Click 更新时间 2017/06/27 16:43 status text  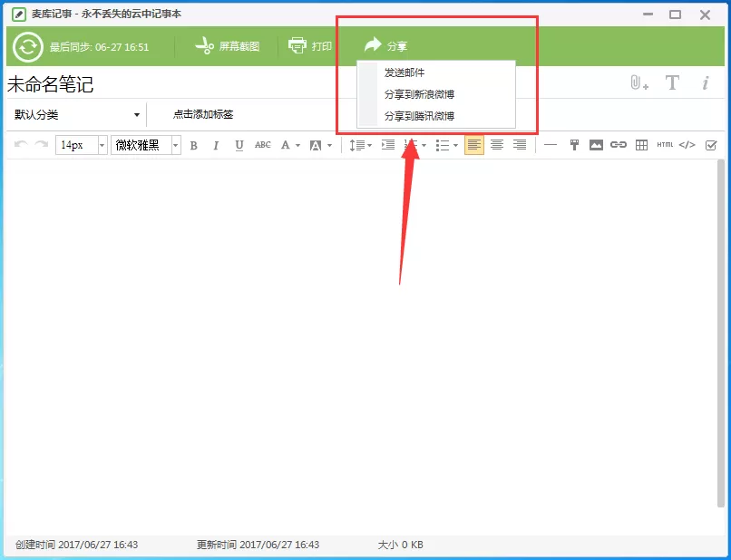[x=258, y=545]
